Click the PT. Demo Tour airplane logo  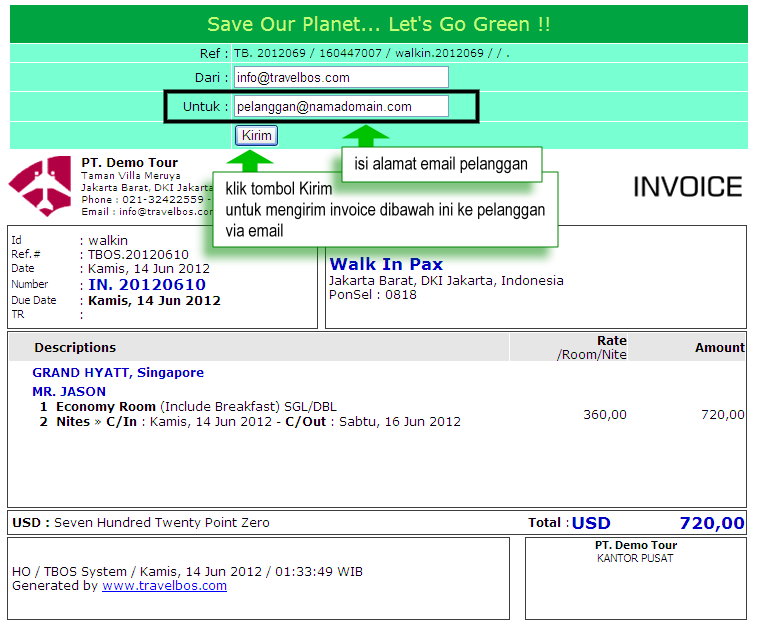40,186
